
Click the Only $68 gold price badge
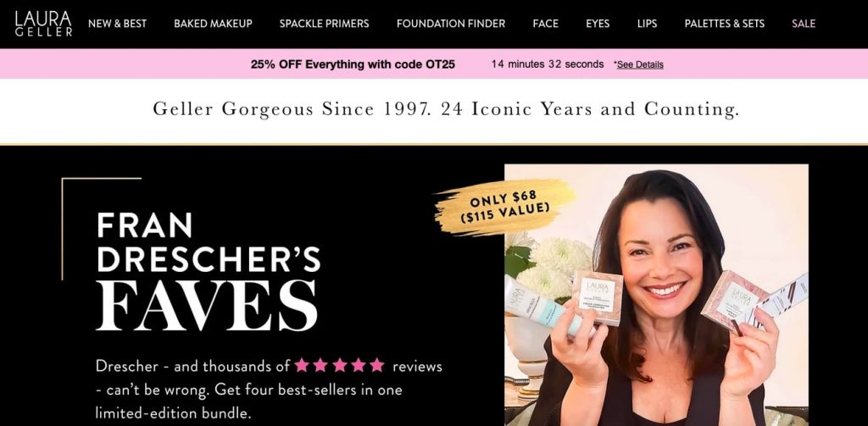click(505, 207)
